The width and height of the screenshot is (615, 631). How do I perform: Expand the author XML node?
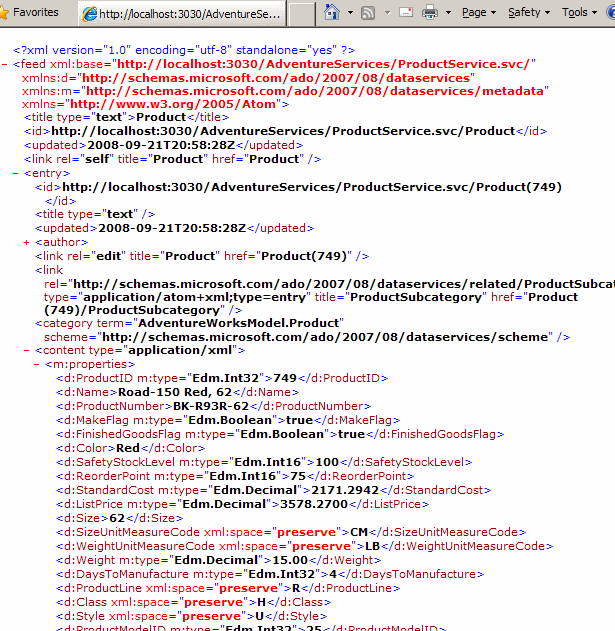click(25, 242)
